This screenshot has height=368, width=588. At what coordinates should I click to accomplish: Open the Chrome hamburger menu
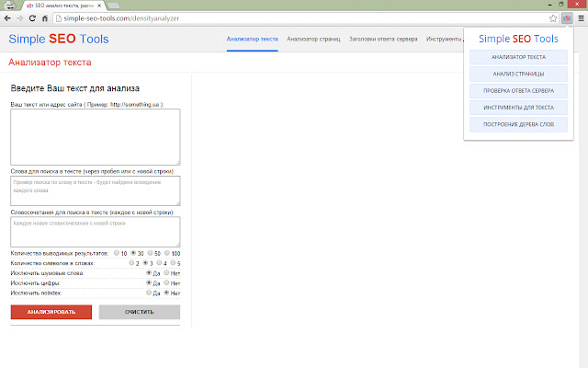pyautogui.click(x=581, y=18)
